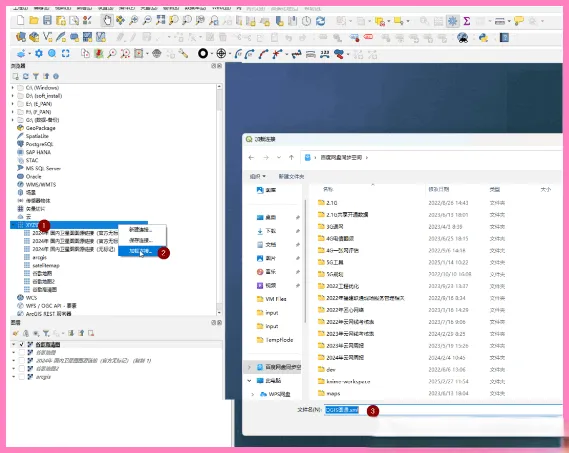This screenshot has height=453, width=569.
Task: Collapse the selected XYZ Tiles tree node
Action: (13, 225)
